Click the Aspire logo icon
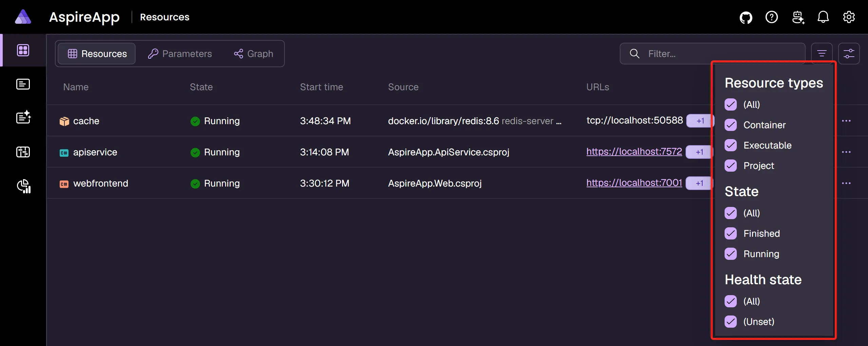The height and width of the screenshot is (346, 868). [x=23, y=17]
